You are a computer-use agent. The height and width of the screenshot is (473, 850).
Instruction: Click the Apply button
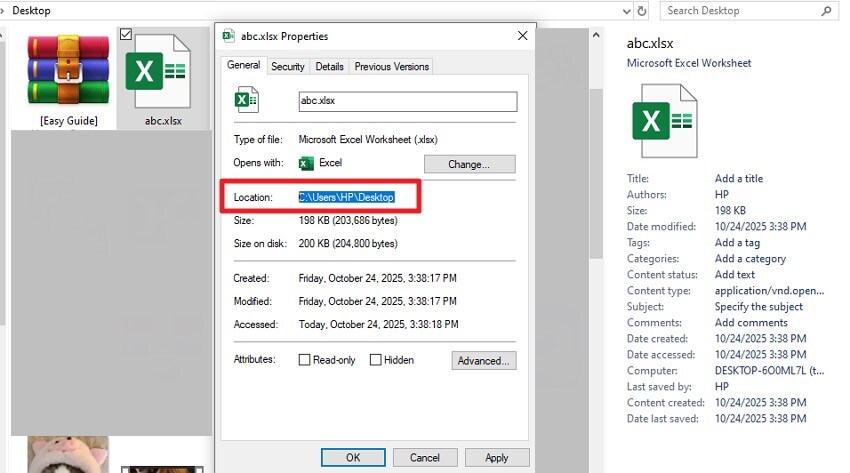[x=497, y=457]
